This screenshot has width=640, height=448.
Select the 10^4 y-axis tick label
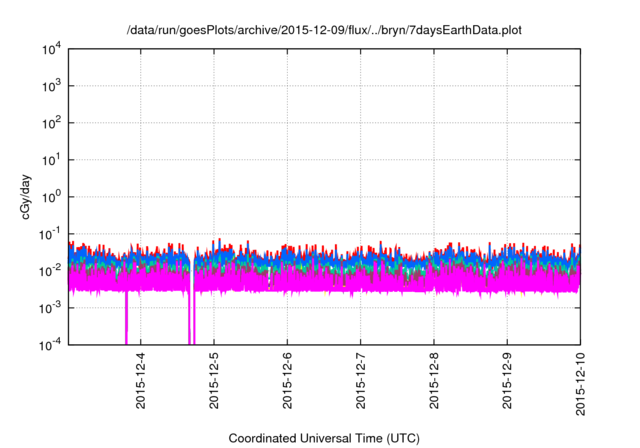(54, 49)
